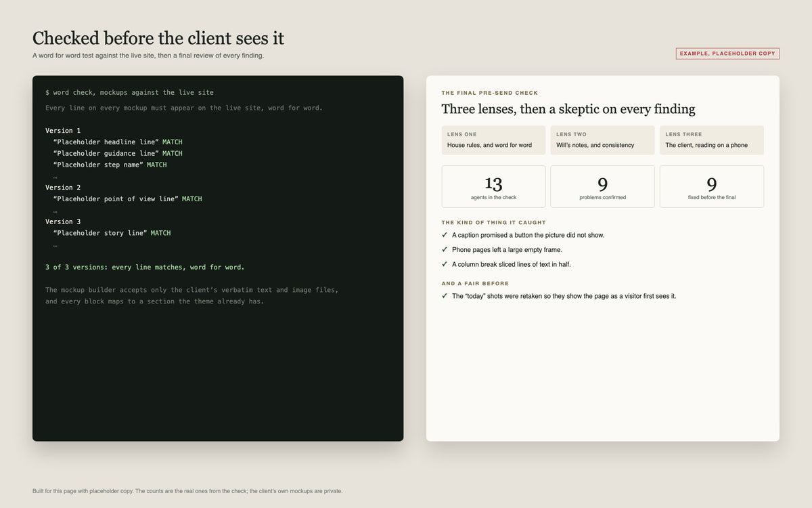Click the "Three lenses, then a skeptic" heading

(x=568, y=109)
